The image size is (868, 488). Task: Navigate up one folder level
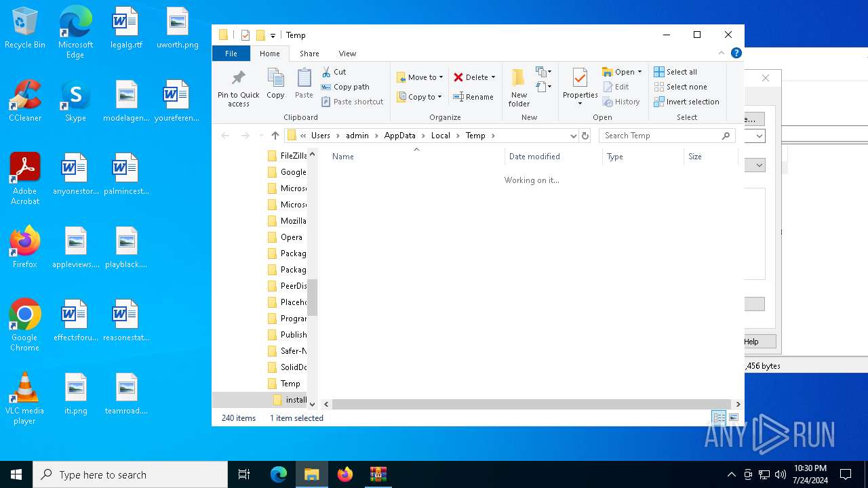pos(275,136)
